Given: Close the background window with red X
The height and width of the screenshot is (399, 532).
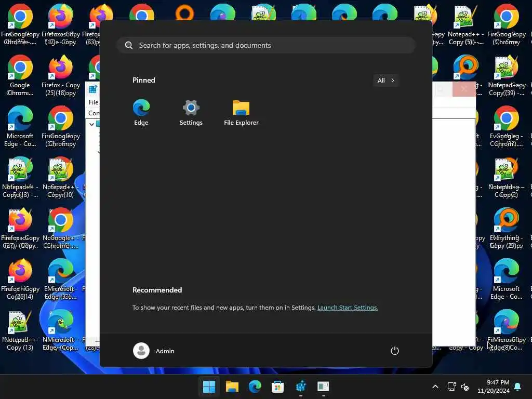Looking at the screenshot, I should click(464, 89).
